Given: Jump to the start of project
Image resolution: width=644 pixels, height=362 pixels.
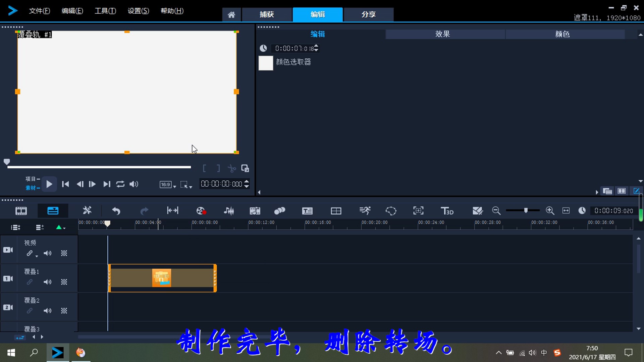Looking at the screenshot, I should [65, 184].
